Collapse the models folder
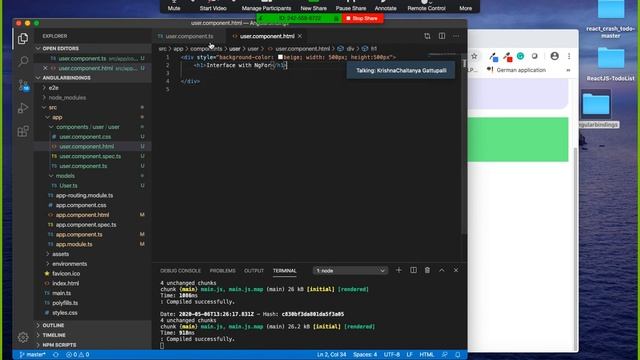The image size is (640, 360). tap(65, 176)
